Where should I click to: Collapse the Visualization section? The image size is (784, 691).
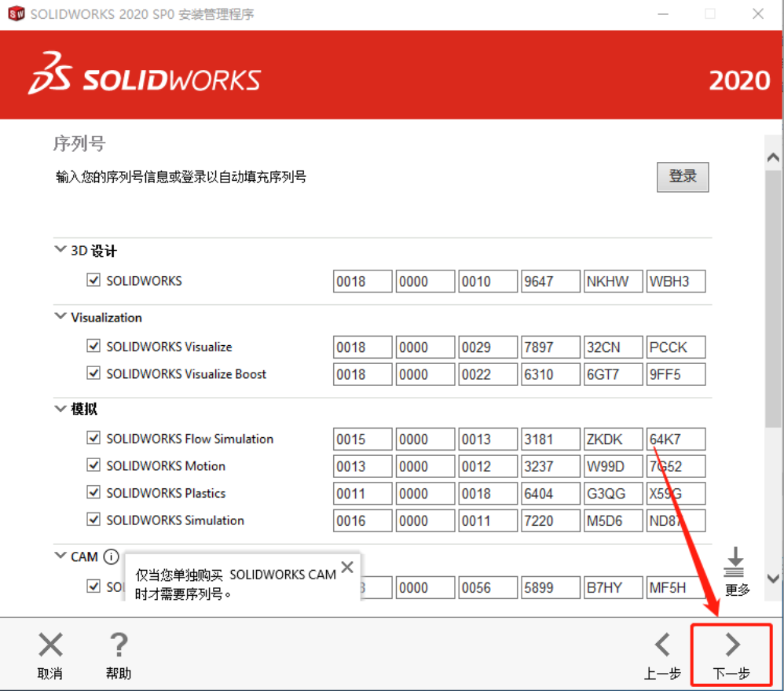(60, 317)
